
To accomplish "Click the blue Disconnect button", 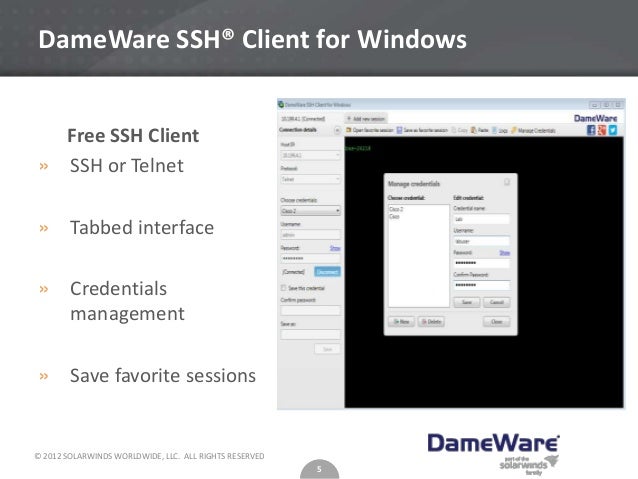I will pyautogui.click(x=327, y=271).
